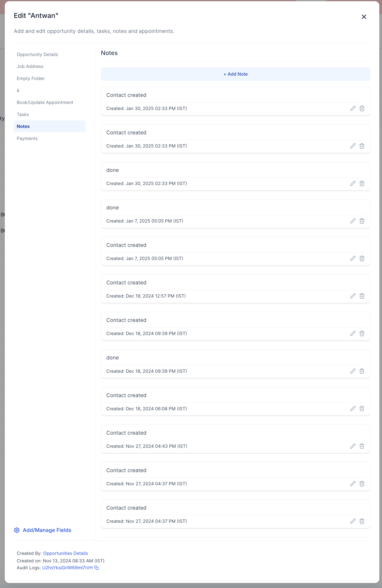The width and height of the screenshot is (382, 588).
Task: Click the Add Note button
Action: point(235,74)
